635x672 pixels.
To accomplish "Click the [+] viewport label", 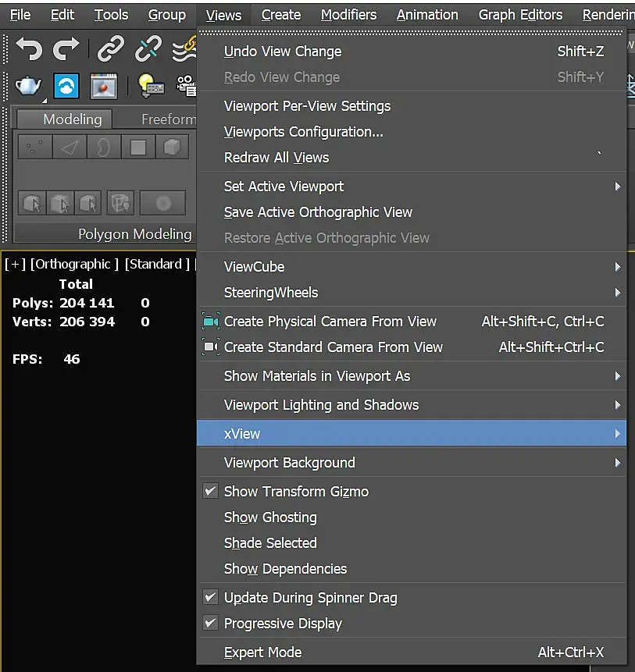I will coord(15,264).
